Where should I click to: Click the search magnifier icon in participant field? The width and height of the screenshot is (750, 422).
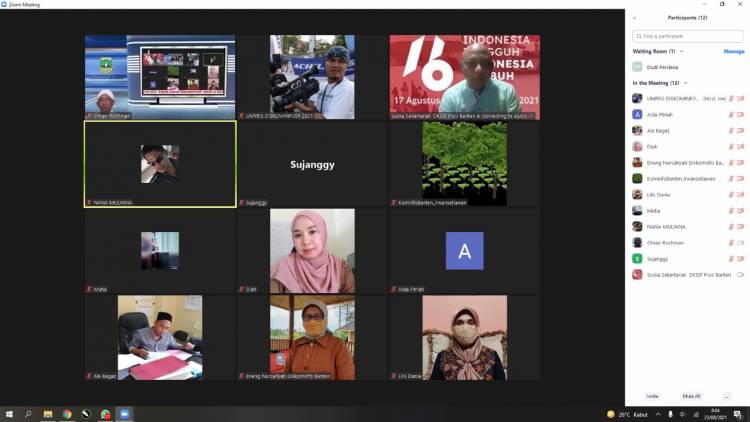click(x=639, y=36)
